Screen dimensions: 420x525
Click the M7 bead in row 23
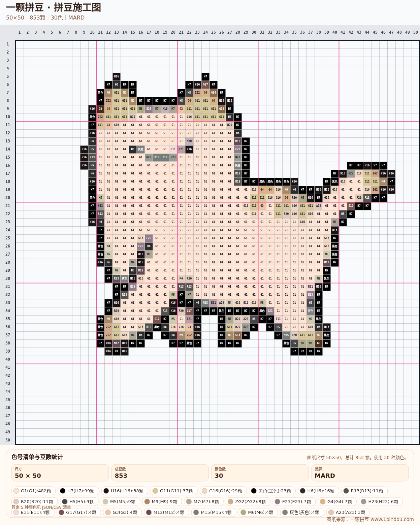(335, 222)
